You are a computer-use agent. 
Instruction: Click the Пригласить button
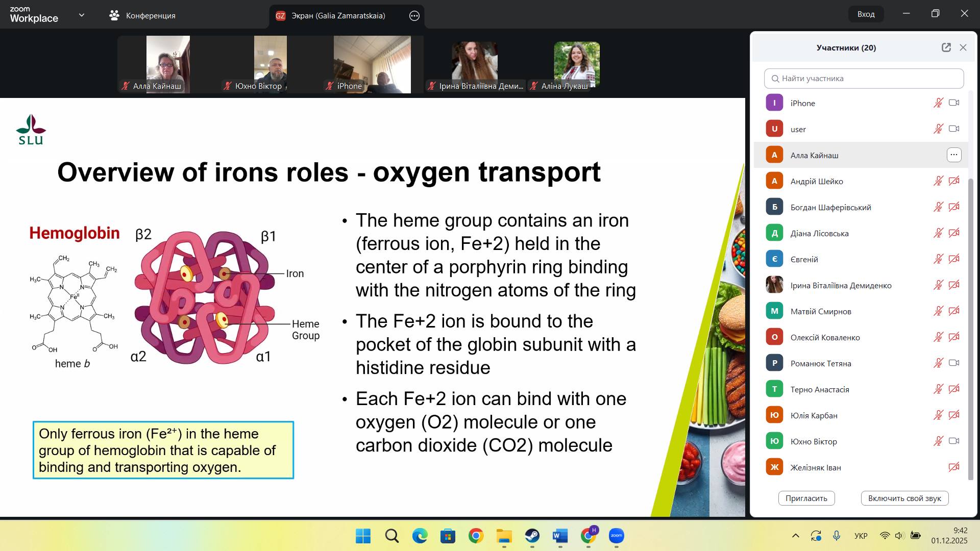806,498
